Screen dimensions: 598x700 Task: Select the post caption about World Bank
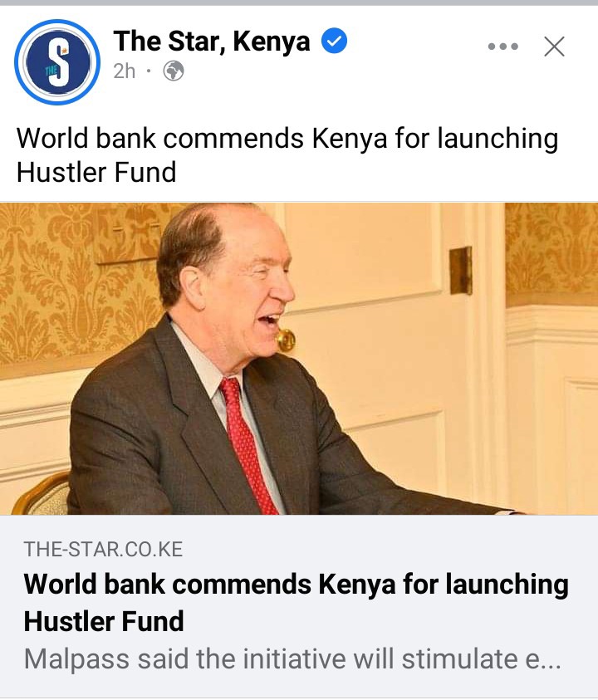point(287,155)
